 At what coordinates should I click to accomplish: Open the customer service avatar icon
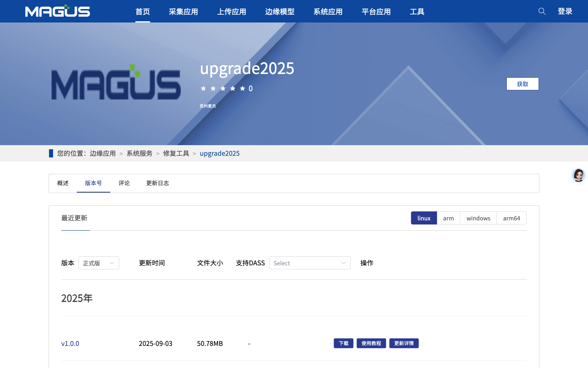[579, 175]
